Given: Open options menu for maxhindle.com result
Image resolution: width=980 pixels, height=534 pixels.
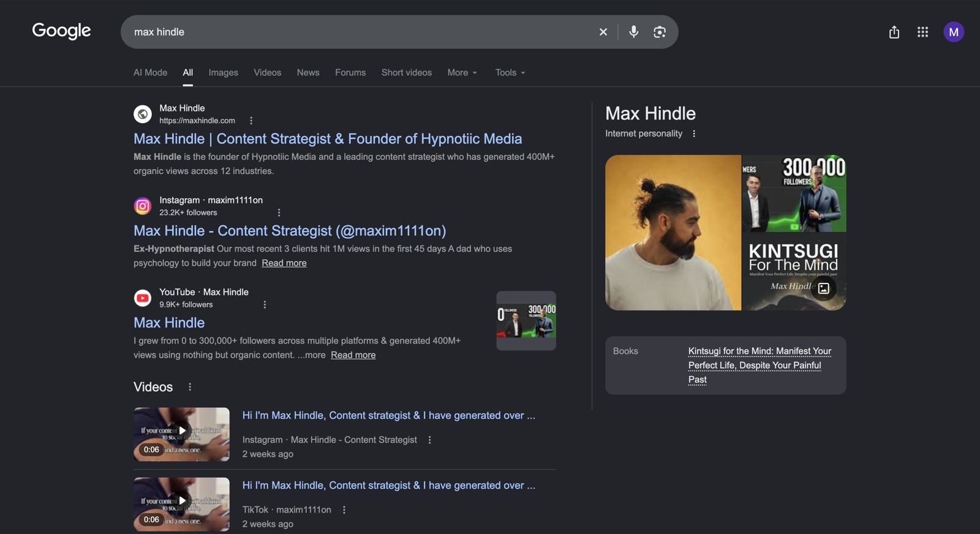Looking at the screenshot, I should pyautogui.click(x=251, y=121).
